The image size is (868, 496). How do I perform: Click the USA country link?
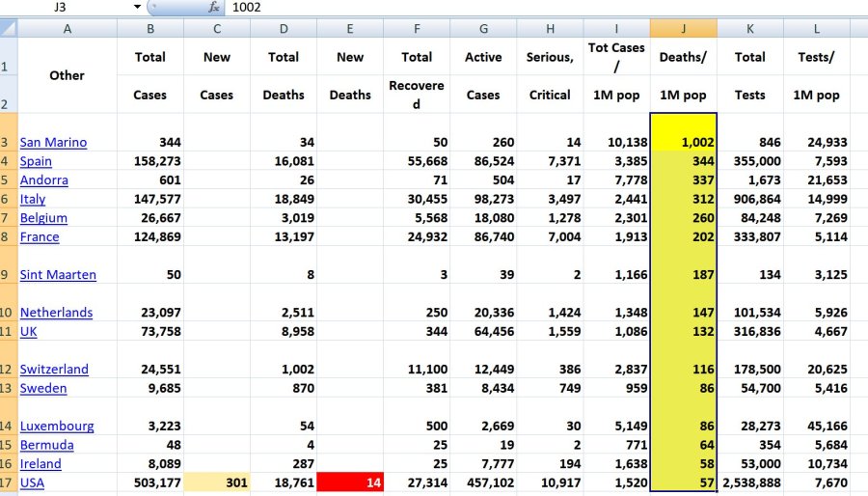point(32,482)
